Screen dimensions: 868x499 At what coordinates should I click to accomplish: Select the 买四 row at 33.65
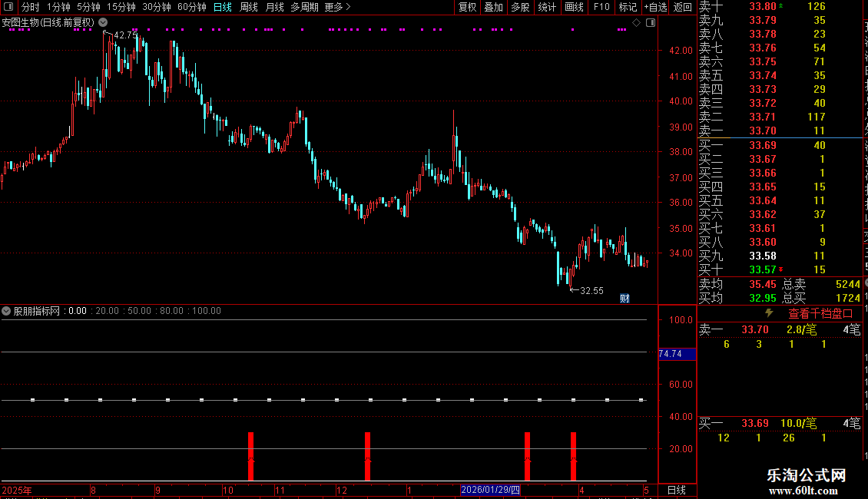coord(780,187)
